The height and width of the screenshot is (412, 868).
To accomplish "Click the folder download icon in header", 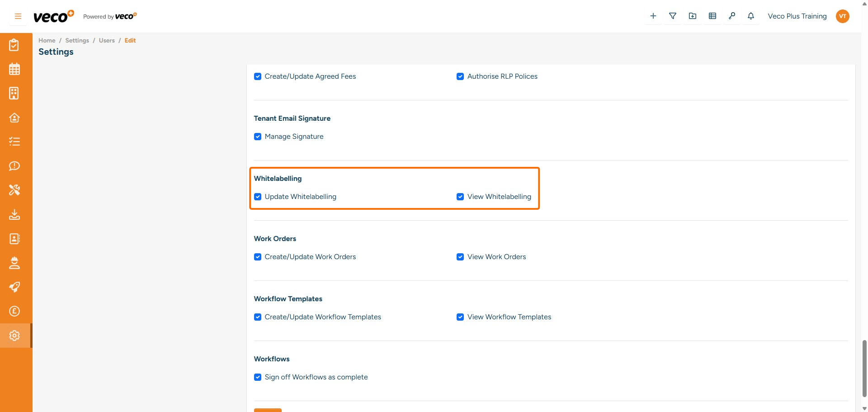I will [693, 16].
